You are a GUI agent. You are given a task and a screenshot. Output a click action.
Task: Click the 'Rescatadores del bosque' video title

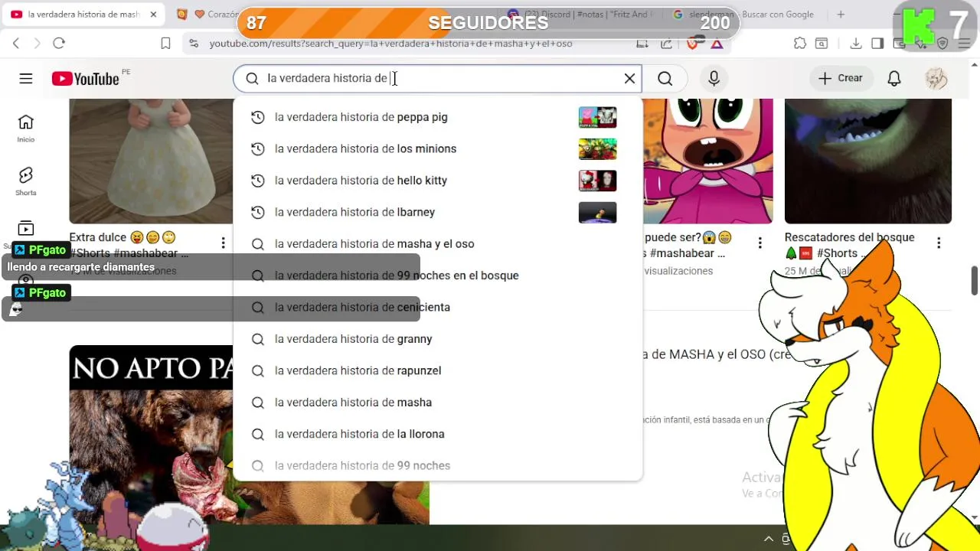(849, 245)
